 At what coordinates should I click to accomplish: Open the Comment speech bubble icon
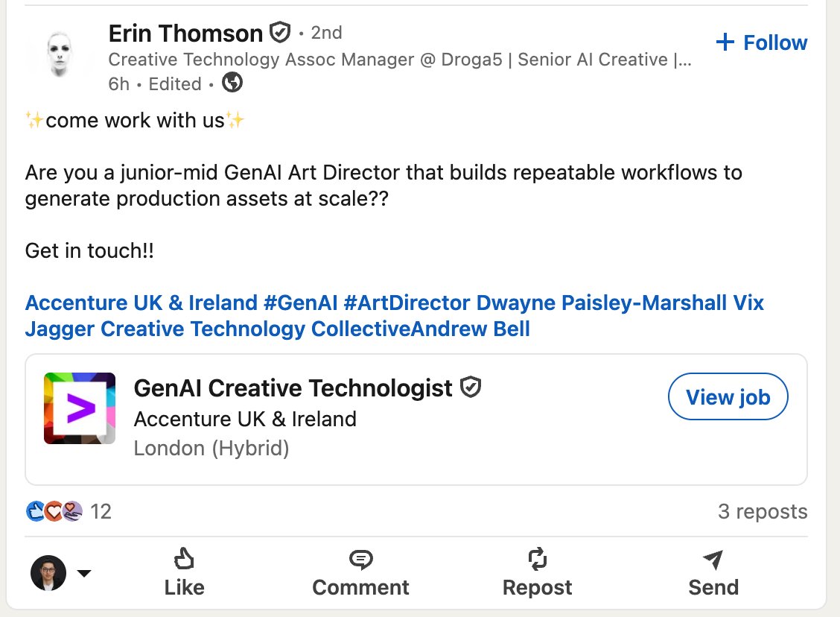click(x=360, y=559)
